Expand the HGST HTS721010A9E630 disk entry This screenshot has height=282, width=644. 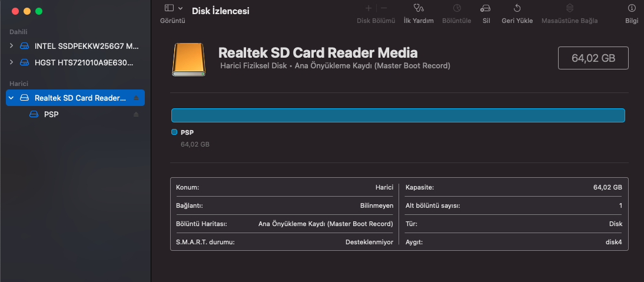(11, 62)
